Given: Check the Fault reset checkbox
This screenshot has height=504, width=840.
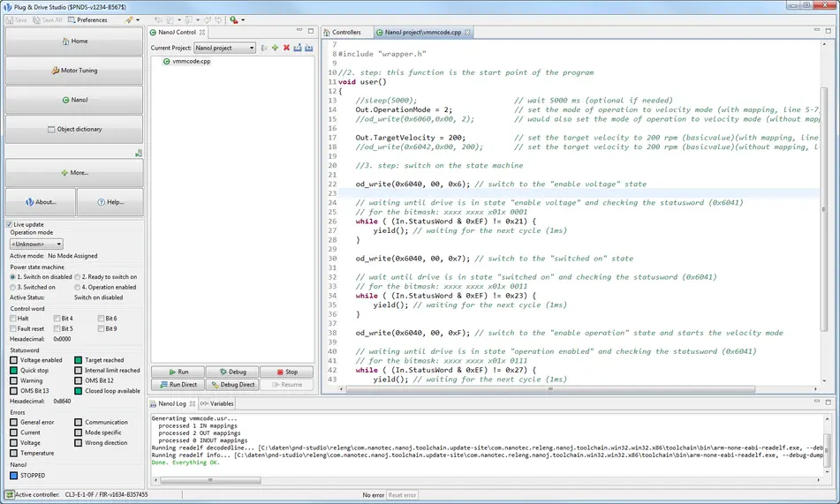Looking at the screenshot, I should coord(13,328).
